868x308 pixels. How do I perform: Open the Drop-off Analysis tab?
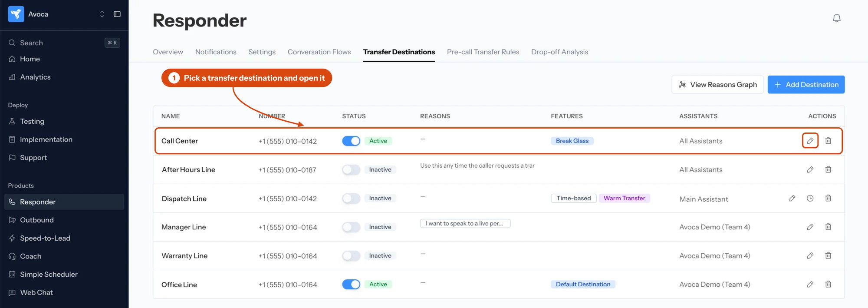tap(559, 52)
